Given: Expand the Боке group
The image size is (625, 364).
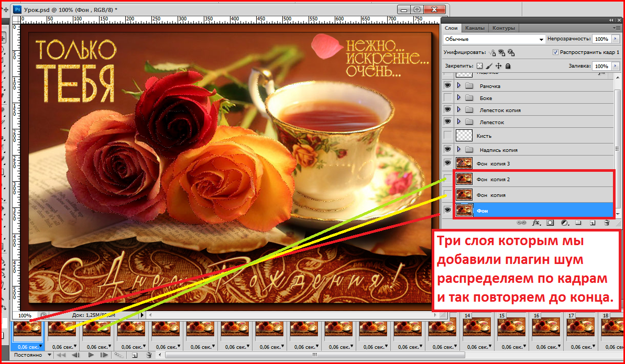Looking at the screenshot, I should (x=459, y=98).
